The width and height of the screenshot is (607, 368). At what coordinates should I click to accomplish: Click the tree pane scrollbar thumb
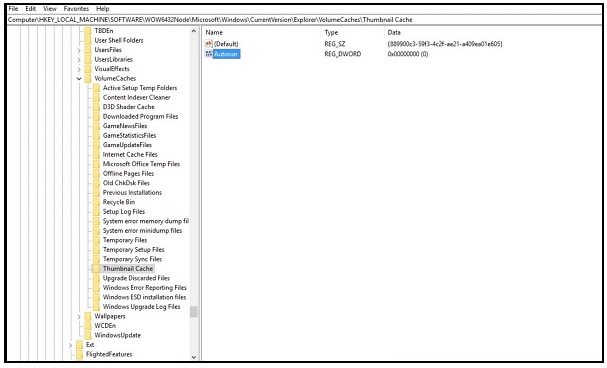(x=194, y=312)
